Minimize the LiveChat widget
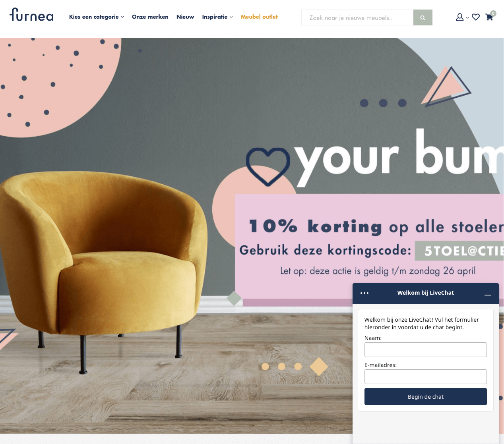The width and height of the screenshot is (504, 444). [x=488, y=295]
